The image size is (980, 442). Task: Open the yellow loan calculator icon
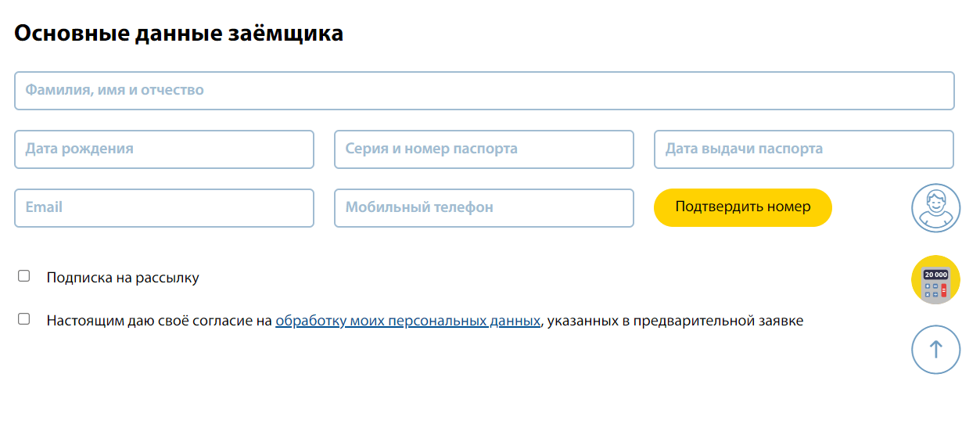935,279
